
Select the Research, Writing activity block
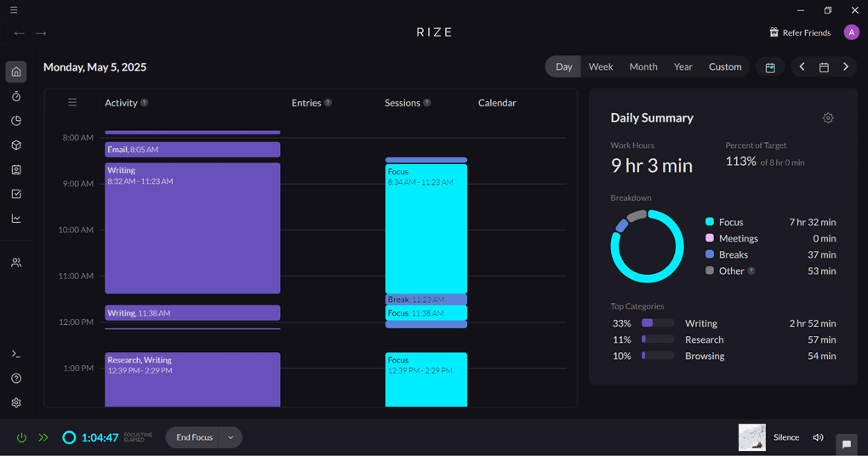pos(192,379)
